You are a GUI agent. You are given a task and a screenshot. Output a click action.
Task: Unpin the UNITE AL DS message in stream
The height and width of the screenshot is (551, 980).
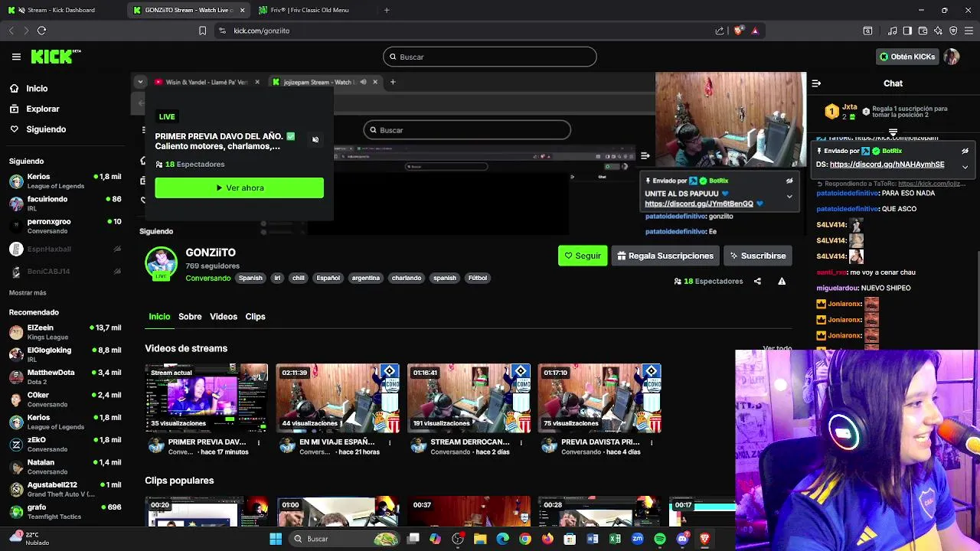789,181
